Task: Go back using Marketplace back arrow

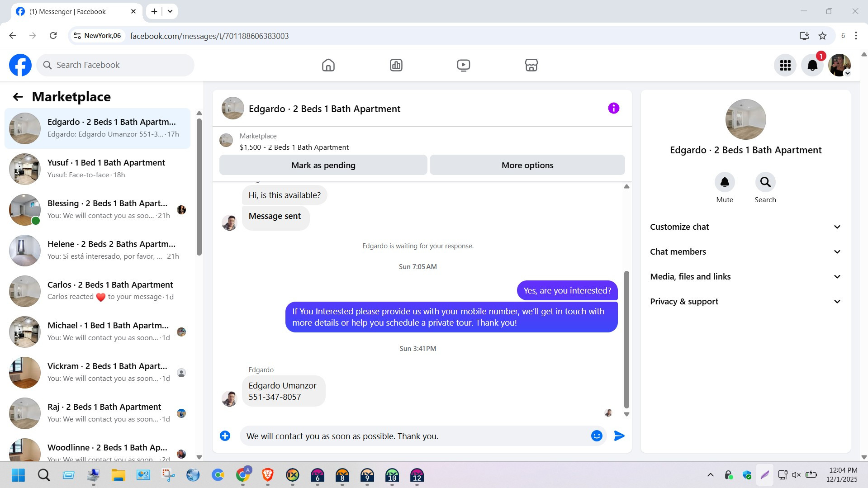Action: (18, 97)
